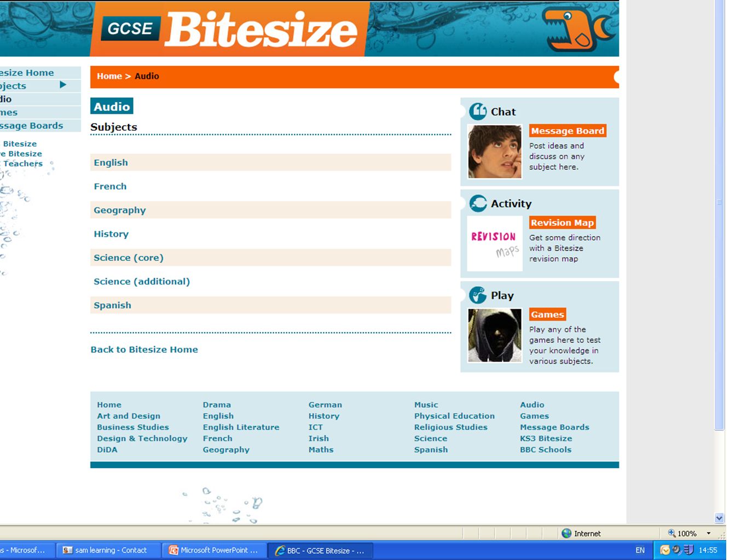This screenshot has width=747, height=560.
Task: Click the Play section icon
Action: 478,295
